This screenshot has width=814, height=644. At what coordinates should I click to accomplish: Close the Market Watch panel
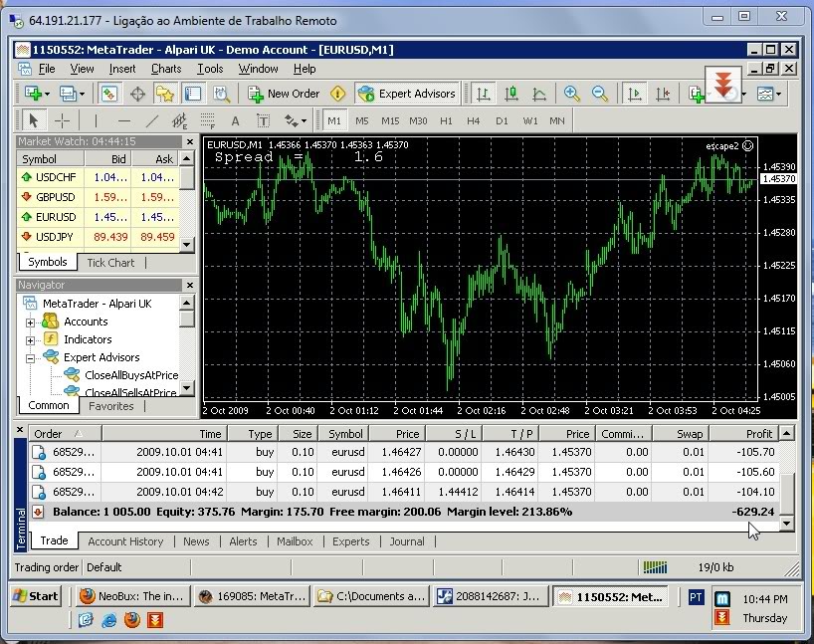pos(190,141)
